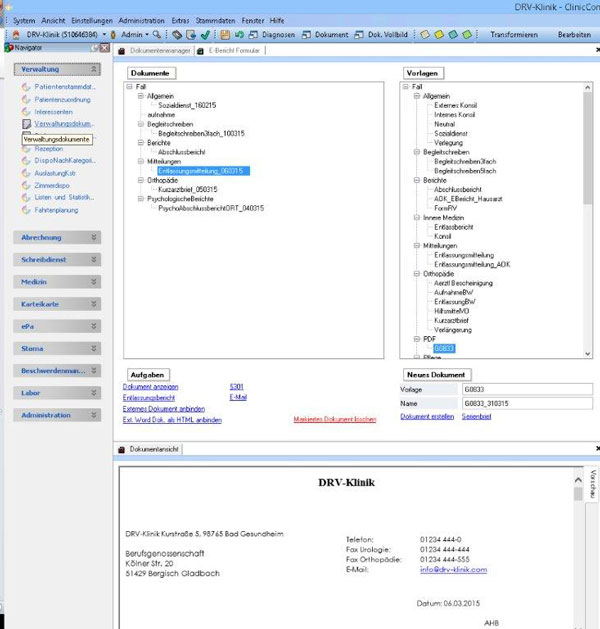The image size is (600, 629).
Task: Click the orange save icon in the toolbar
Action: (225, 35)
